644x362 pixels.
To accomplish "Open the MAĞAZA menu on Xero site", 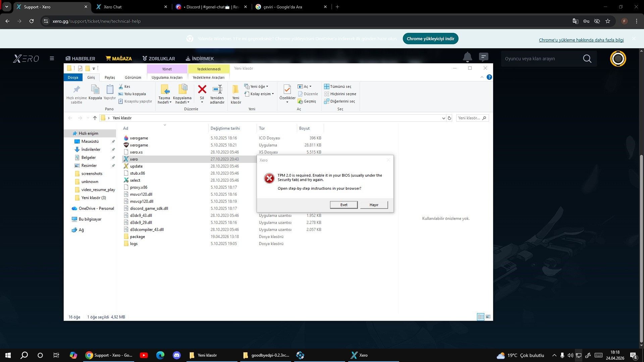I will [x=118, y=59].
